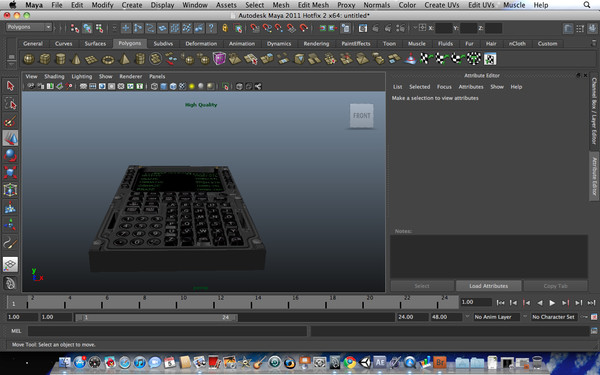Render the current frame icon
600x375 pixels.
[375, 28]
